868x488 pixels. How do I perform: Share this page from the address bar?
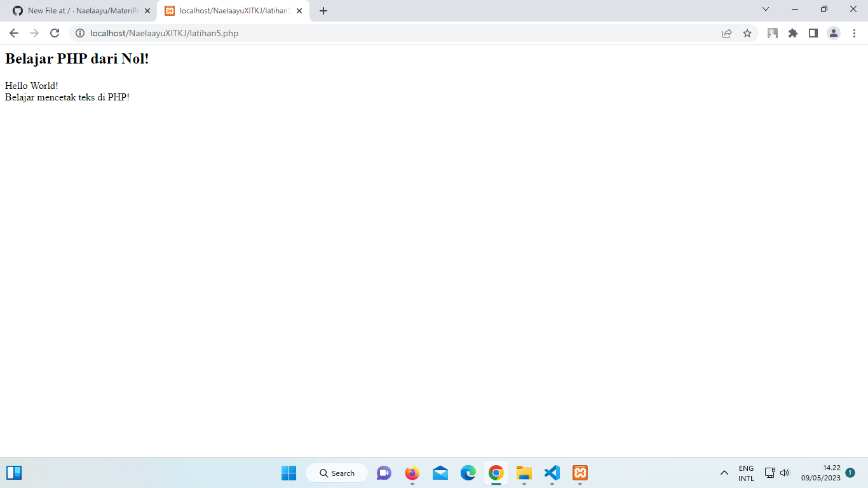[727, 33]
